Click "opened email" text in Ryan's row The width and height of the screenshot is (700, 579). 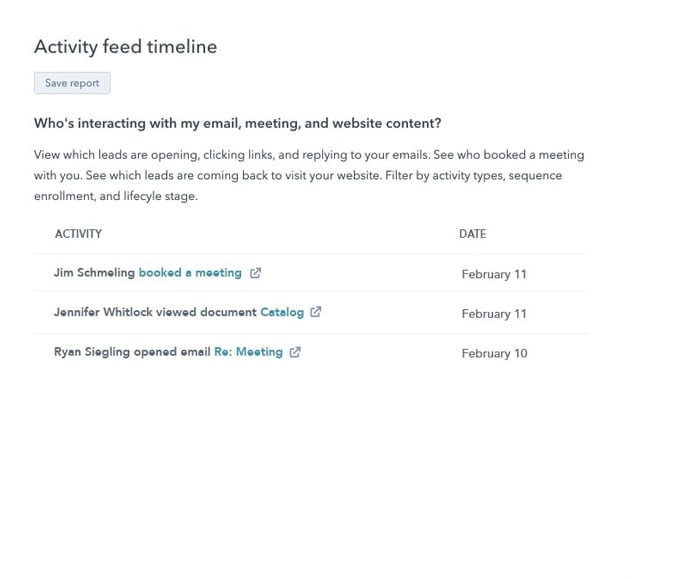click(x=172, y=352)
